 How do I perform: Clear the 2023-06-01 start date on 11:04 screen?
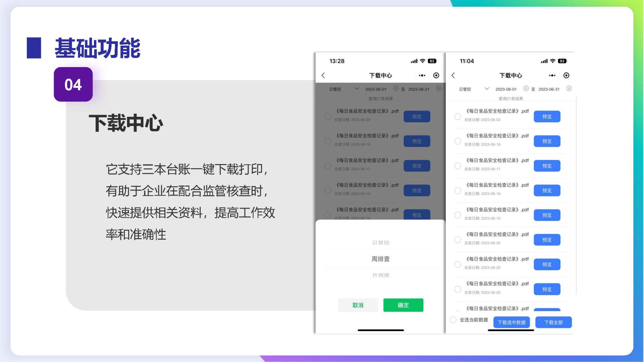coord(526,89)
